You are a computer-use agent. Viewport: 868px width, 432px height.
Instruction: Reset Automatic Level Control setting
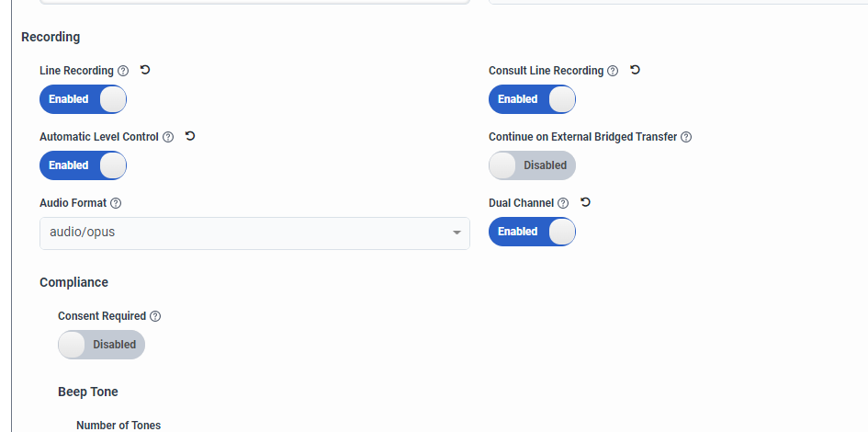[190, 136]
